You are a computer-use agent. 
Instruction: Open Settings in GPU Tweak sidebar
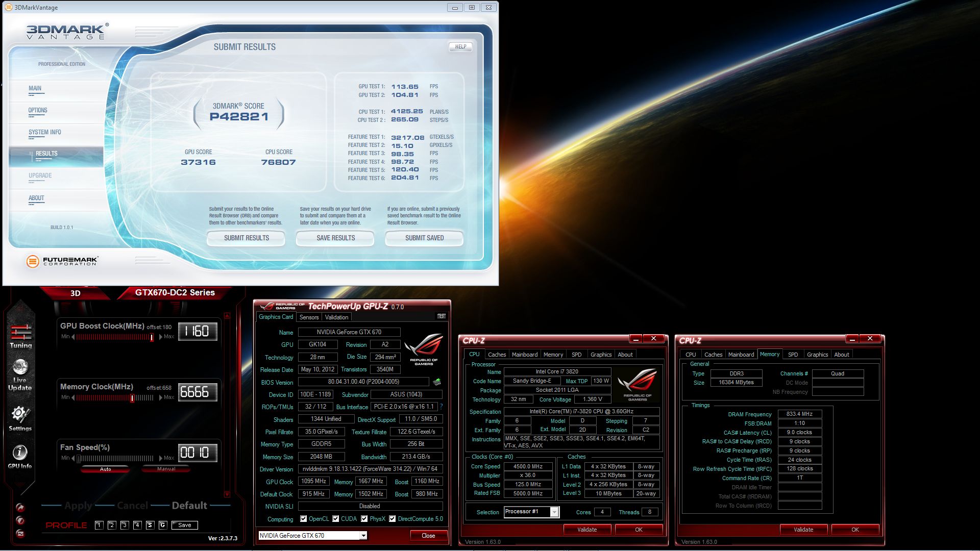[x=20, y=418]
